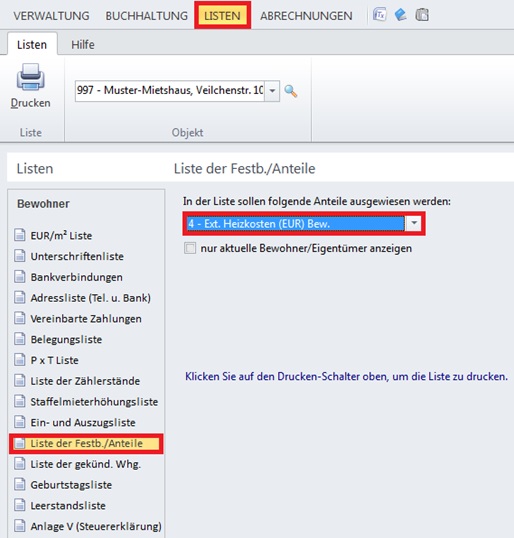Expand the Objekt selection dropdown arrow
The image size is (514, 538).
click(272, 91)
